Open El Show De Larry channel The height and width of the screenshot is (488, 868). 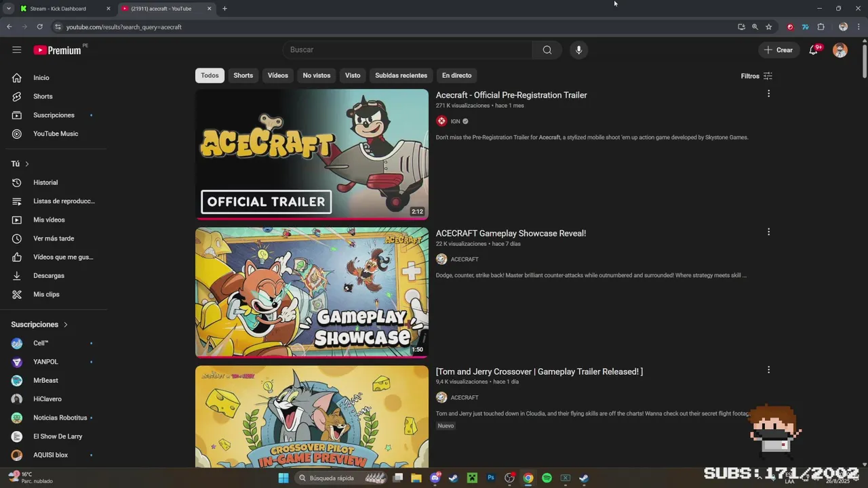(x=53, y=436)
